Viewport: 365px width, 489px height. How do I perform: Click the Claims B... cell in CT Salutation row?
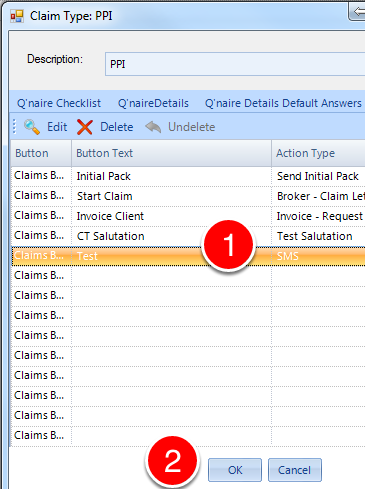click(x=41, y=236)
